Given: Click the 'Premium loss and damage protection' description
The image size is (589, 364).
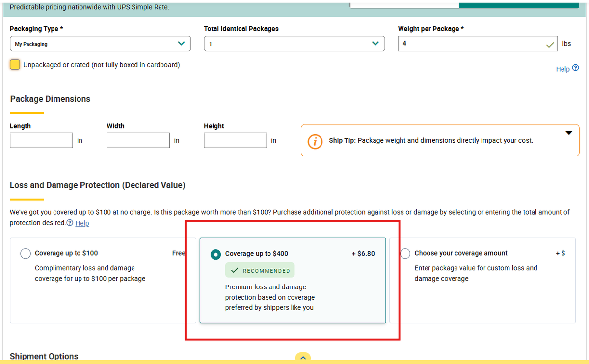Looking at the screenshot, I should click(x=270, y=297).
